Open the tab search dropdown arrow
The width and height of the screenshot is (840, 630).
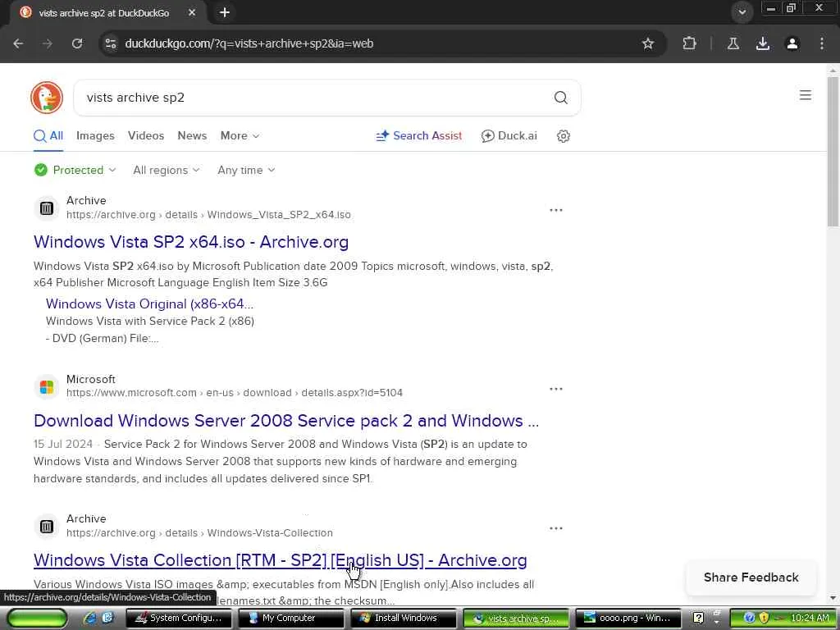742,12
